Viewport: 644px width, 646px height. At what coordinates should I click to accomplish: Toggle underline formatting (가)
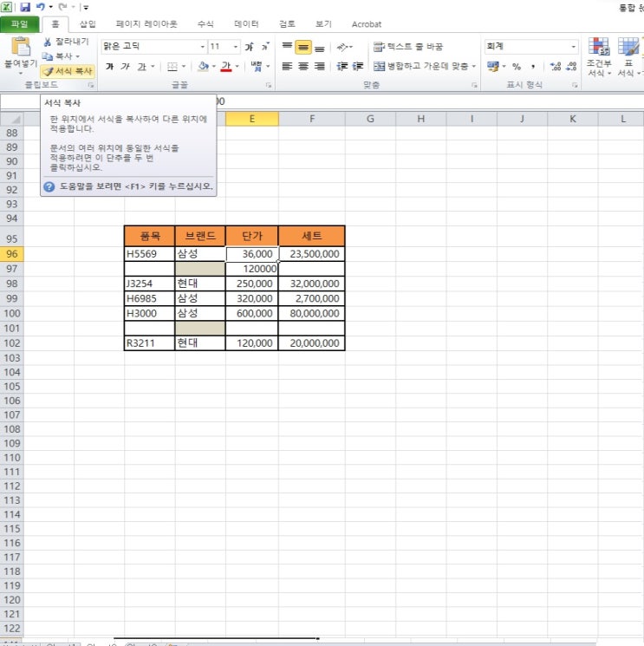(x=141, y=66)
